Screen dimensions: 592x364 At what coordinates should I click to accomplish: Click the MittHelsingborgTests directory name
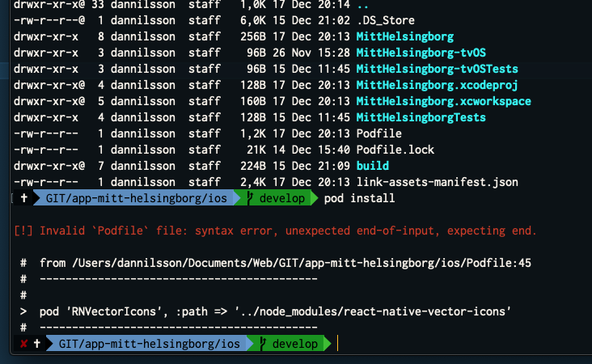pos(421,118)
